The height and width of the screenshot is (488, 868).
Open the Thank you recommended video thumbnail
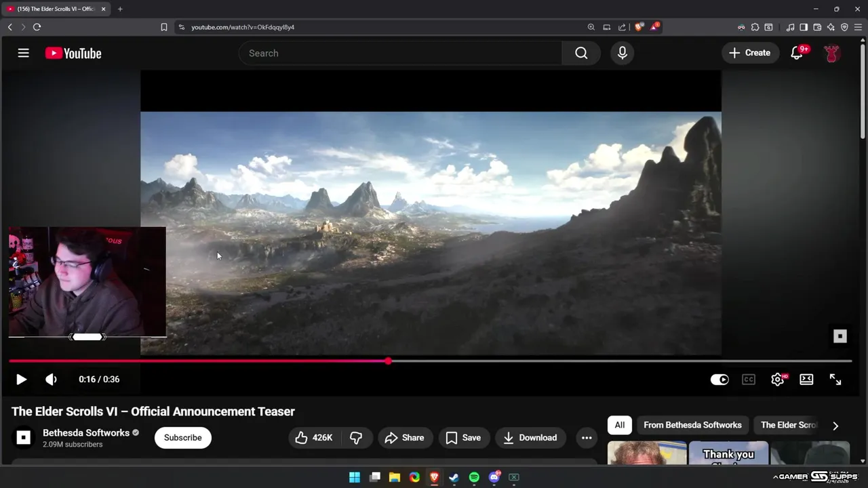[729, 453]
